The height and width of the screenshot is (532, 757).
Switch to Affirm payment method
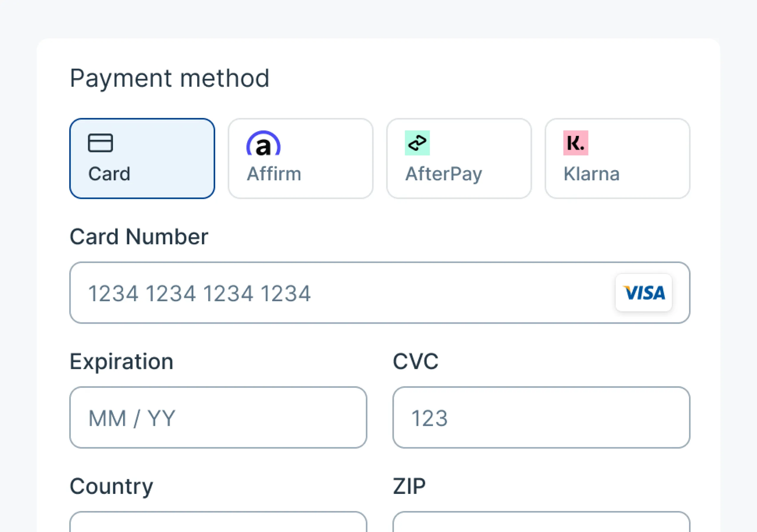300,158
